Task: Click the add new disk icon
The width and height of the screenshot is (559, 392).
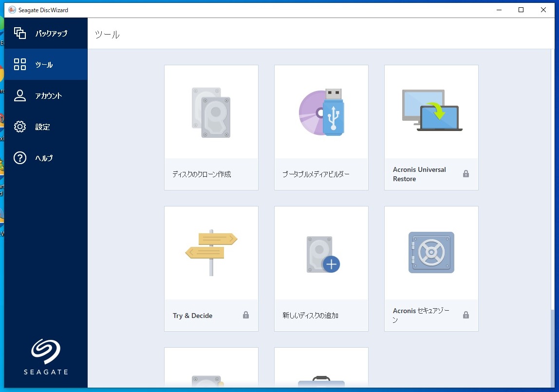Action: click(323, 255)
